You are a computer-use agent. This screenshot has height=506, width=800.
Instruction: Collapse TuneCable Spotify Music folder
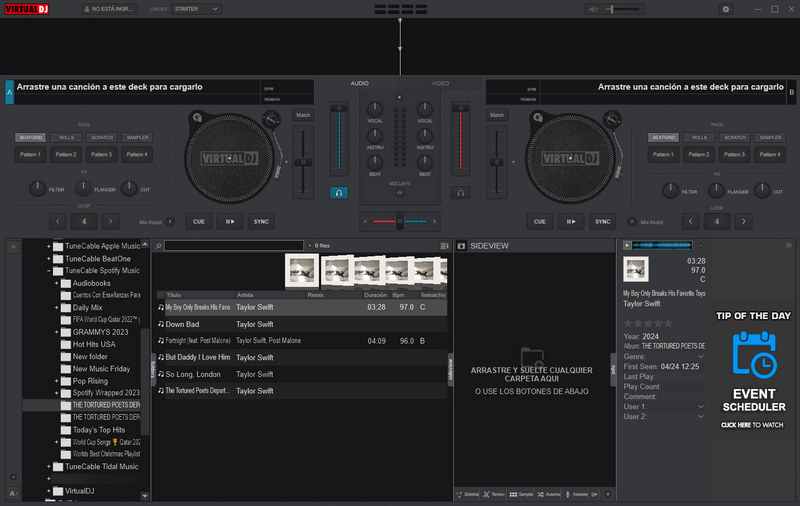pyautogui.click(x=49, y=271)
